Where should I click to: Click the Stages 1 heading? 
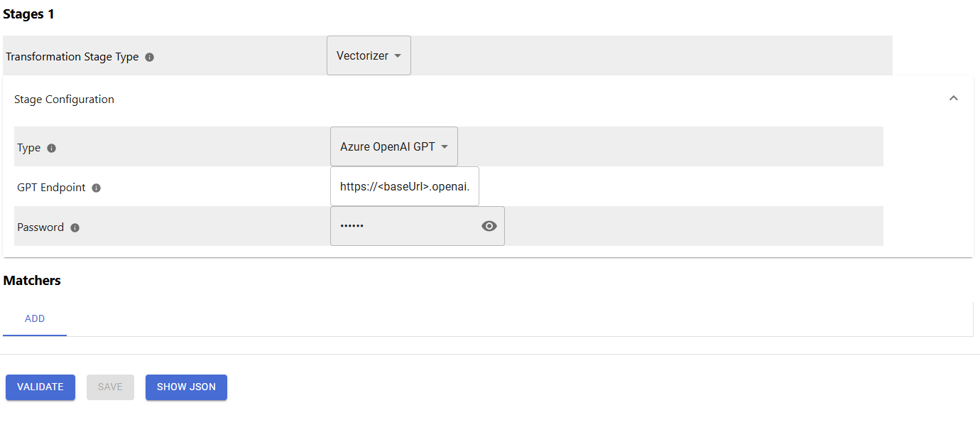point(29,14)
